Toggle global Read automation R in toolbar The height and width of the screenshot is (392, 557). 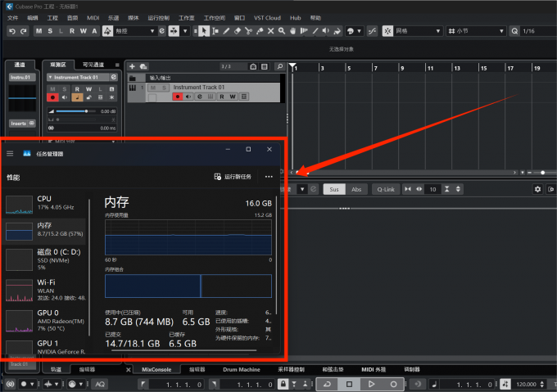pos(72,31)
